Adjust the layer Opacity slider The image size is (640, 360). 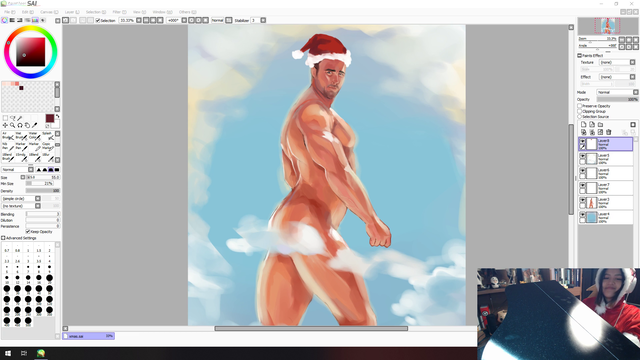[x=617, y=99]
